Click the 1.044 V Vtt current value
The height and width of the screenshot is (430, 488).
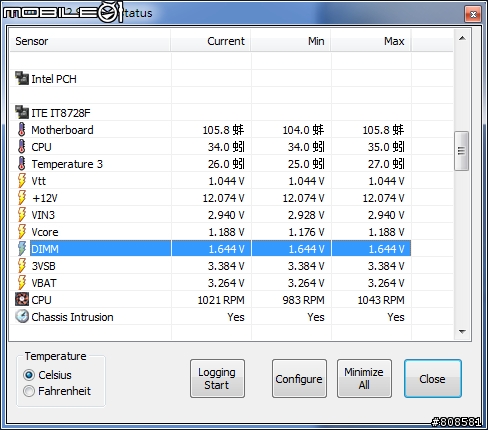pos(226,181)
